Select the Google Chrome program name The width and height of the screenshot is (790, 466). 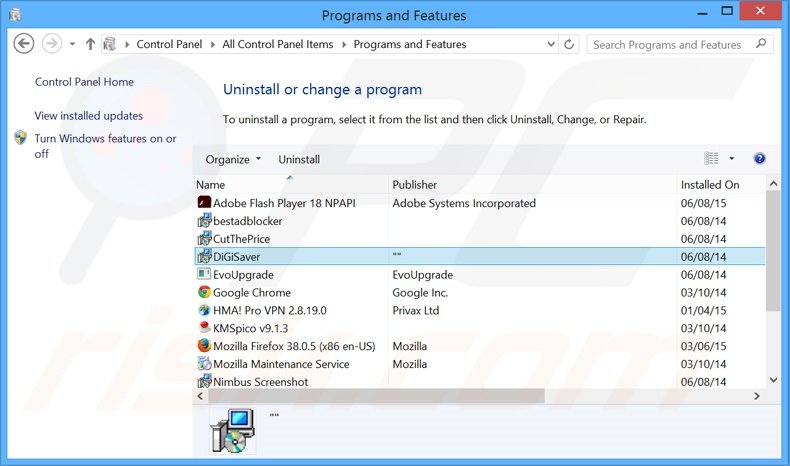coord(252,293)
